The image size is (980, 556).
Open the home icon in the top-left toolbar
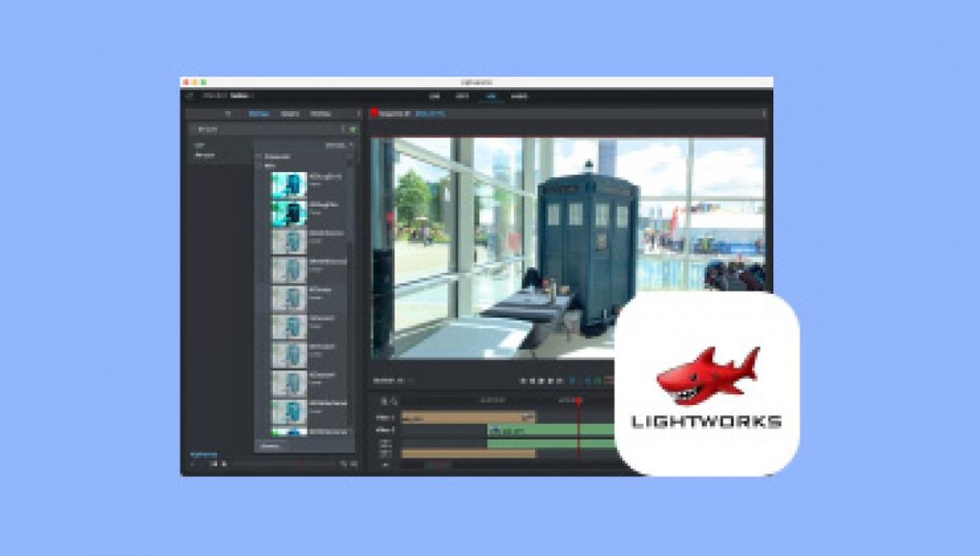click(x=190, y=98)
